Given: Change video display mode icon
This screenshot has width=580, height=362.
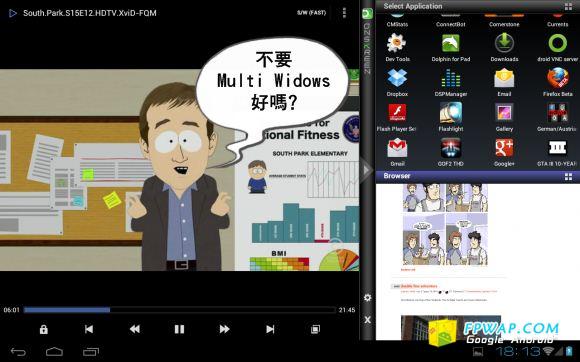Looking at the screenshot, I should [315, 329].
